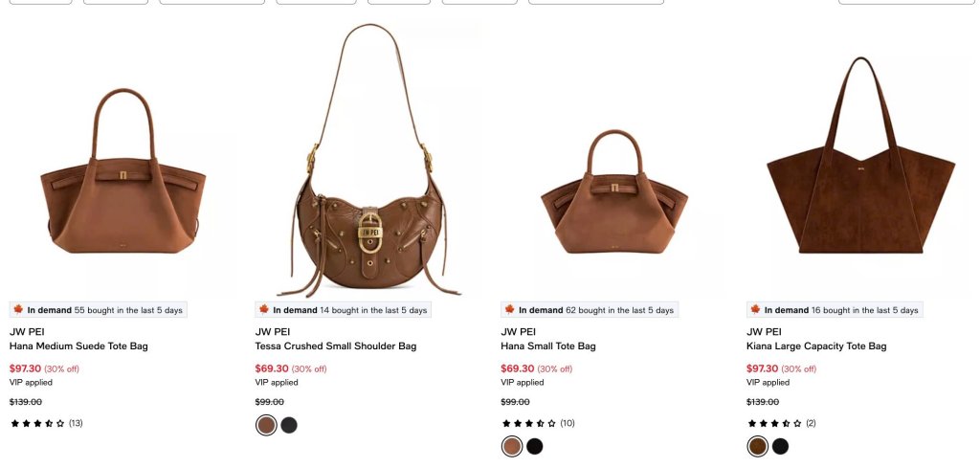Viewport: 980px width, 468px height.
Task: Click the star rating for Kiana Large Capacity Tote Bag
Action: [775, 423]
